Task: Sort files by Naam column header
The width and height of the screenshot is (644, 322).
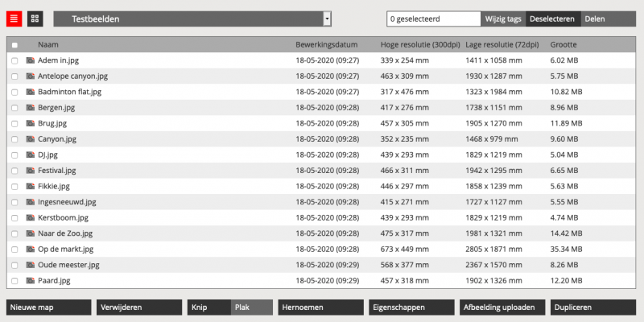Action: point(47,45)
